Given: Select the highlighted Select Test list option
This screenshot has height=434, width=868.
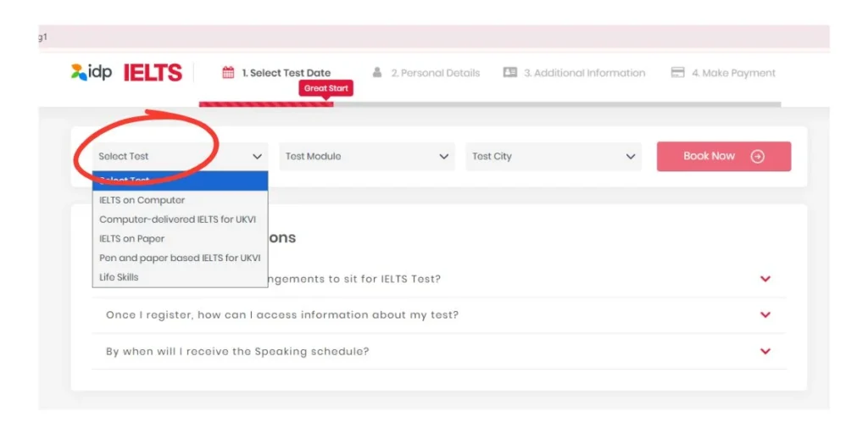Looking at the screenshot, I should pyautogui.click(x=181, y=181).
